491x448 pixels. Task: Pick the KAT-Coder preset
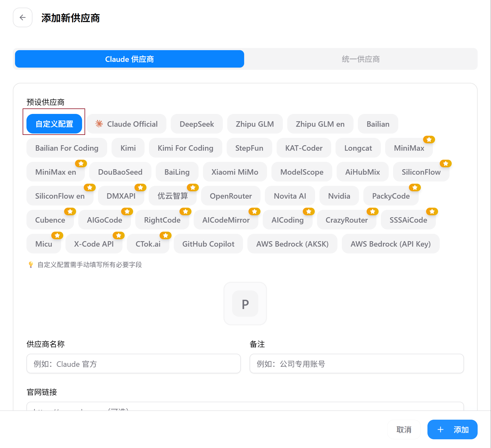[304, 148]
